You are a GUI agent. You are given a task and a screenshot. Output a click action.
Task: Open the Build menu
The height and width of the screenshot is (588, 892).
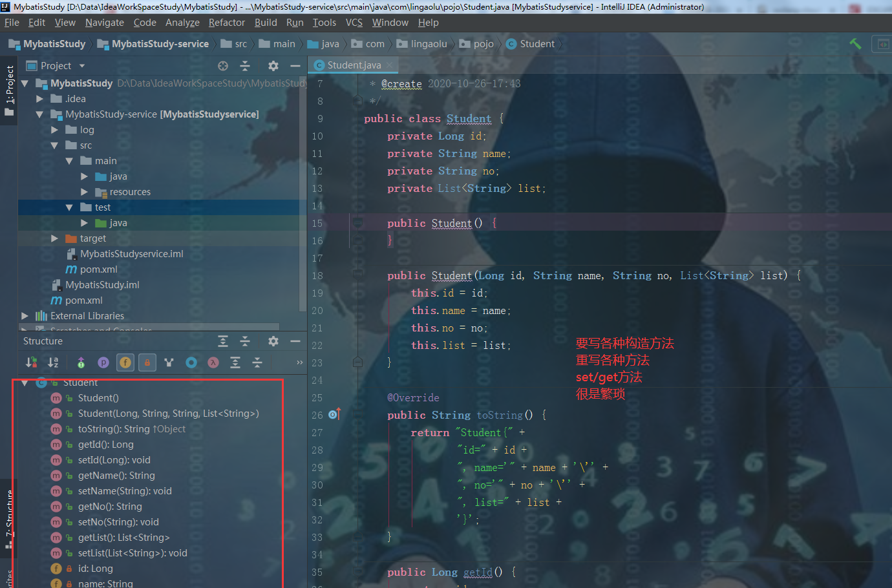266,23
